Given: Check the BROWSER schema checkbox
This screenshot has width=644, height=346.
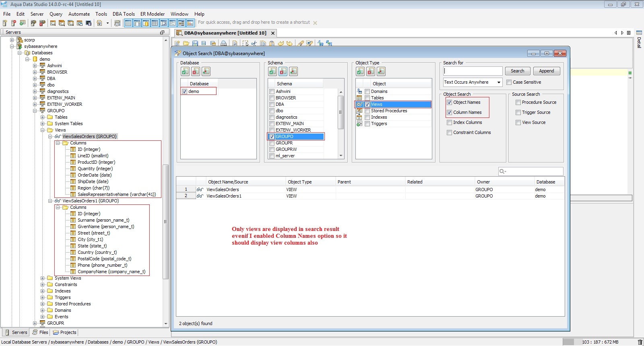Looking at the screenshot, I should point(272,98).
